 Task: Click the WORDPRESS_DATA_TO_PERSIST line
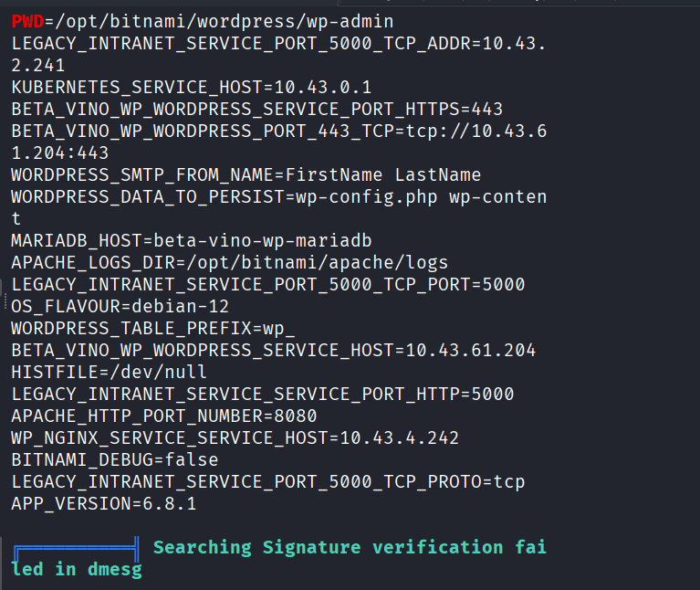point(278,197)
